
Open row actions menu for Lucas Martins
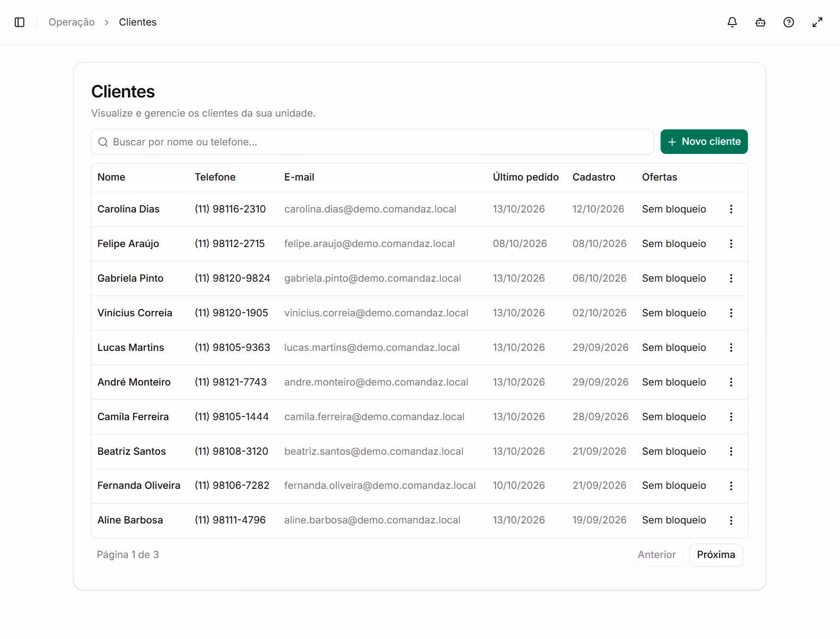click(x=731, y=348)
